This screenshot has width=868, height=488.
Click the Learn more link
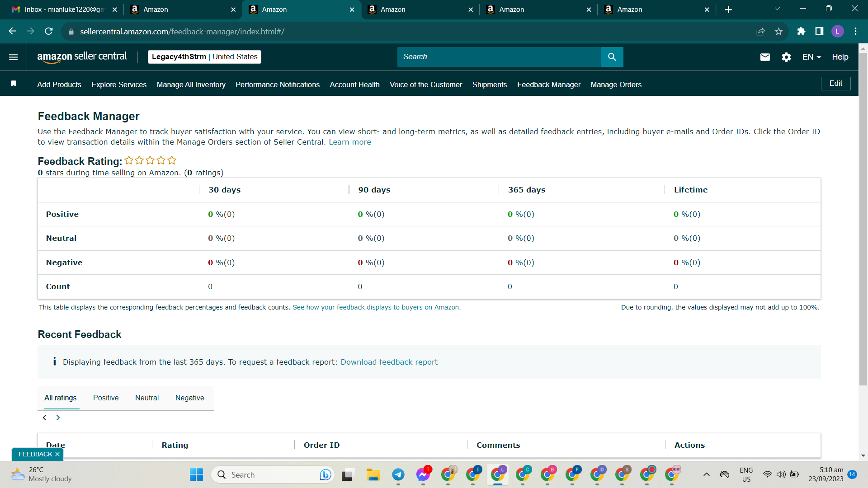pyautogui.click(x=350, y=142)
